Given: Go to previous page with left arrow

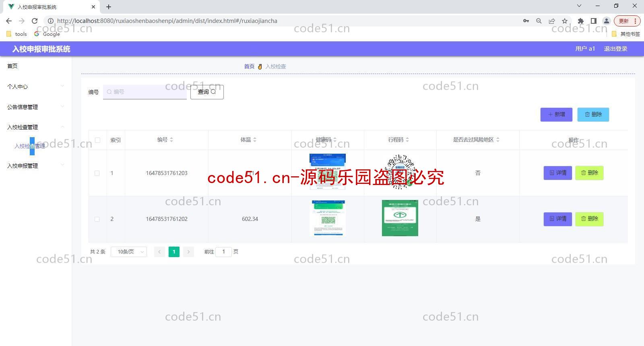Looking at the screenshot, I should pyautogui.click(x=159, y=252).
